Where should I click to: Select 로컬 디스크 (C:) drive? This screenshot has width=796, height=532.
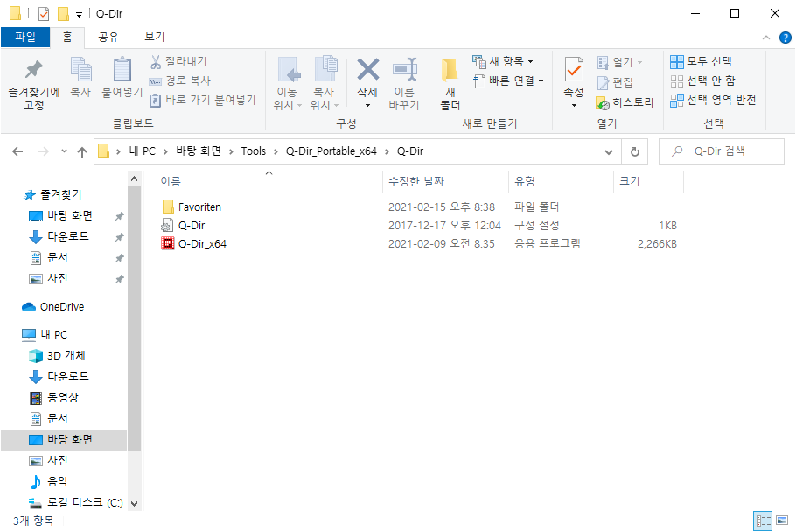point(85,502)
